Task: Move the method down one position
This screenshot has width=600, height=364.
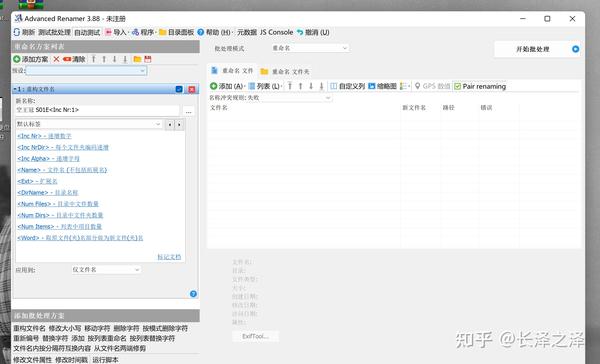Action: [114, 59]
